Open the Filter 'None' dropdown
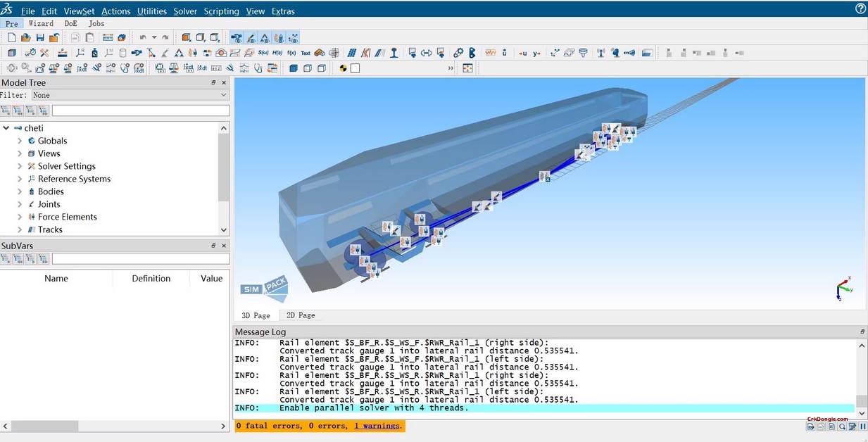 [x=130, y=95]
